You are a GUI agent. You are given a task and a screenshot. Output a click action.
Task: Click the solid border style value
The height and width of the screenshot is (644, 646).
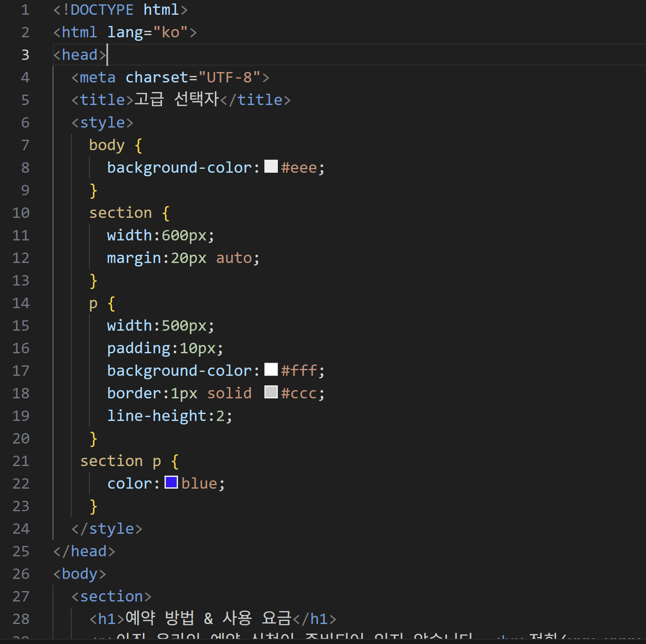(229, 393)
